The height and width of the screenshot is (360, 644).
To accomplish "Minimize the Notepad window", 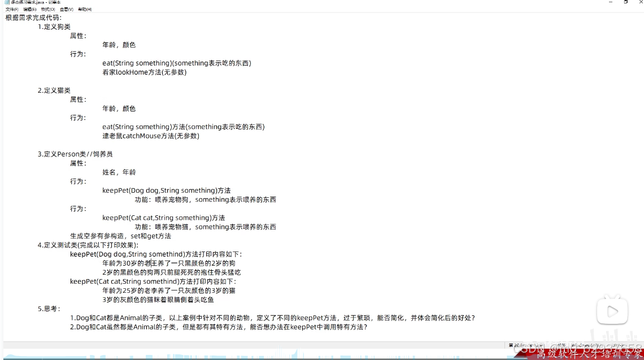I will (611, 2).
